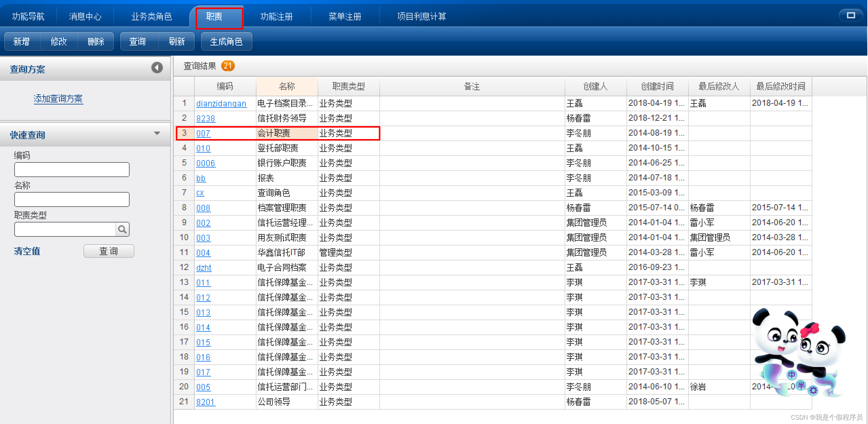This screenshot has height=424, width=868.
Task: Sort by the 创建时间 column header
Action: click(657, 86)
